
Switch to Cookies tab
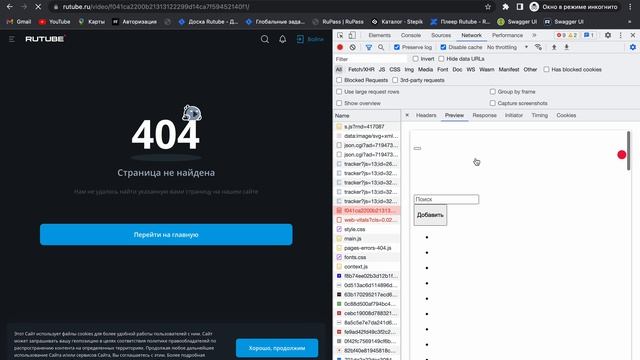point(566,116)
